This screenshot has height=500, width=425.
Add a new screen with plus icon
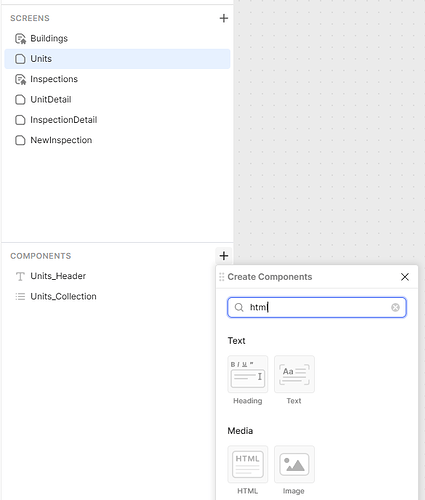click(224, 18)
